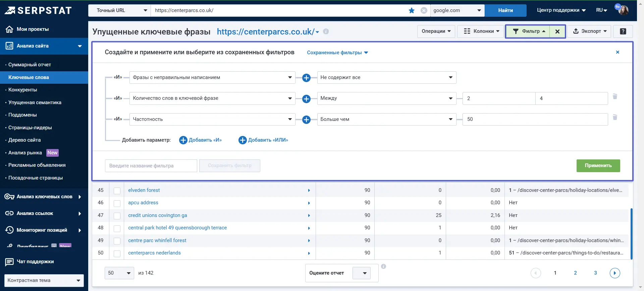Delete the Частотность filter row with trash icon
This screenshot has height=291, width=644.
coord(615,117)
